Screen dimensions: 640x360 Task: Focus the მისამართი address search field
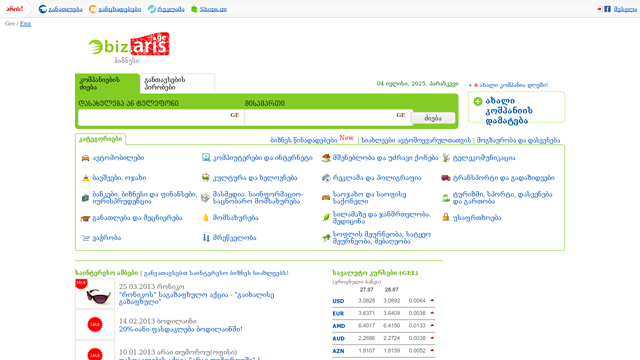tap(329, 117)
